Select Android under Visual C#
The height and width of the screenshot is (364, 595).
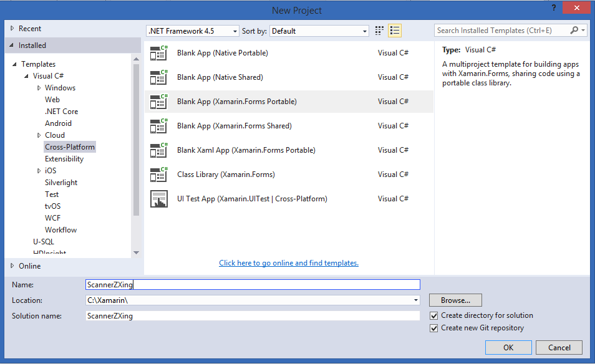(x=58, y=123)
